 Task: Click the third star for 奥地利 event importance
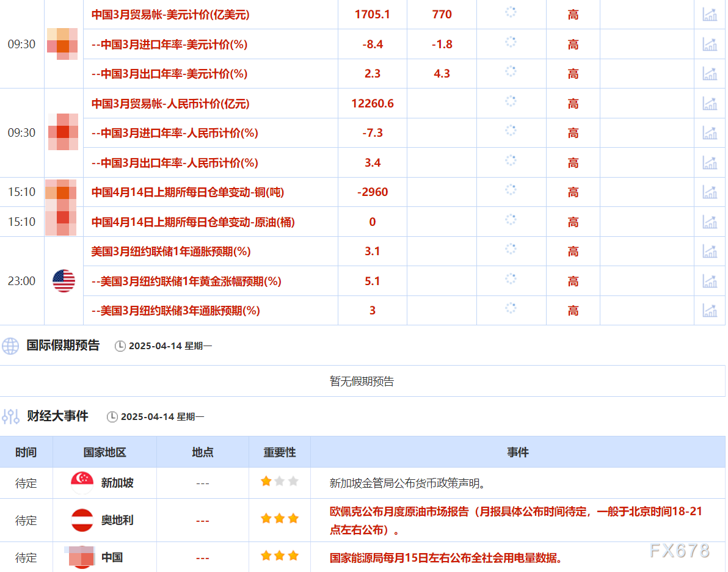pos(293,518)
